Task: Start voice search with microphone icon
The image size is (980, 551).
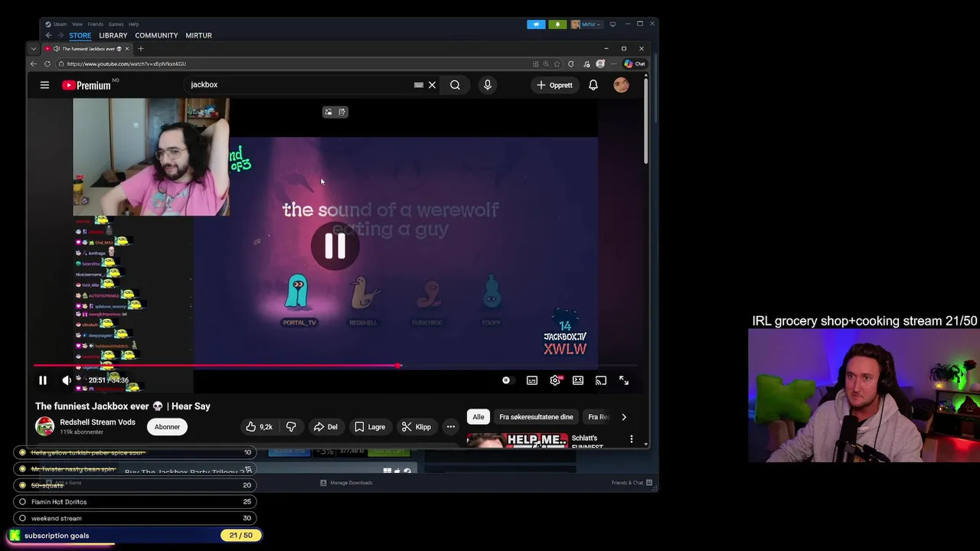Action: (x=488, y=85)
